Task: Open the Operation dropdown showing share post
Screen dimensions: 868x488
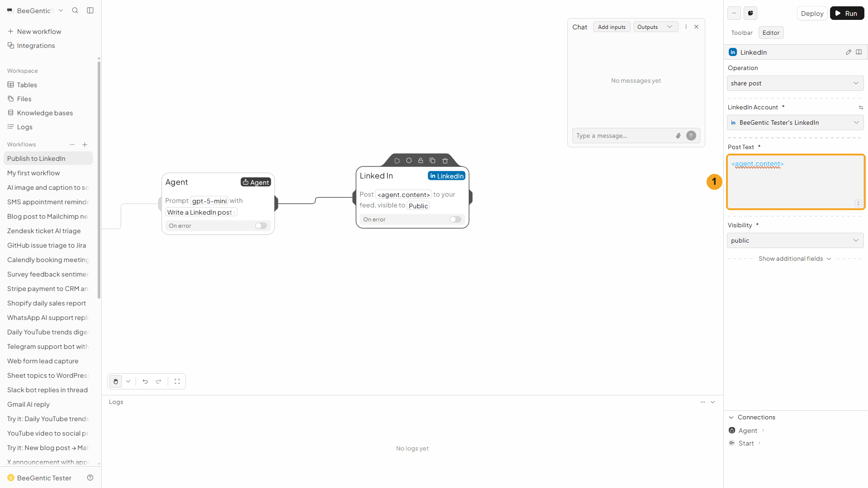Action: click(x=795, y=83)
